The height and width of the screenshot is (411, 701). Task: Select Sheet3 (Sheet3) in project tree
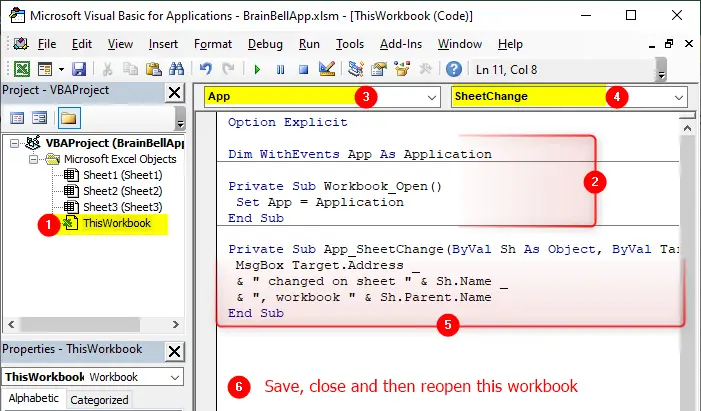pyautogui.click(x=122, y=207)
